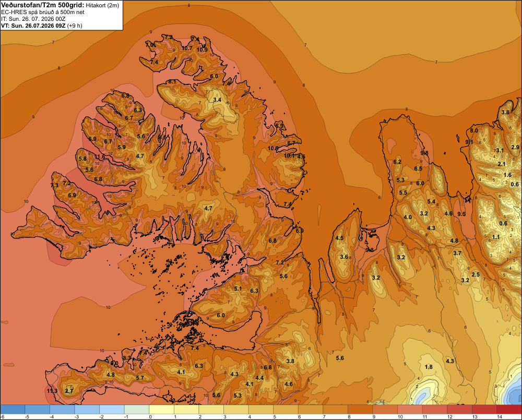
Task: Click the 'IT: Sun. 26. 07. 2026 00Z' line
Action: click(33, 19)
